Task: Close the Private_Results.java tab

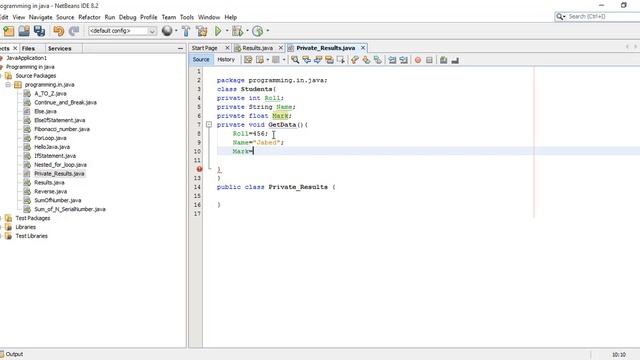Action: [x=363, y=48]
